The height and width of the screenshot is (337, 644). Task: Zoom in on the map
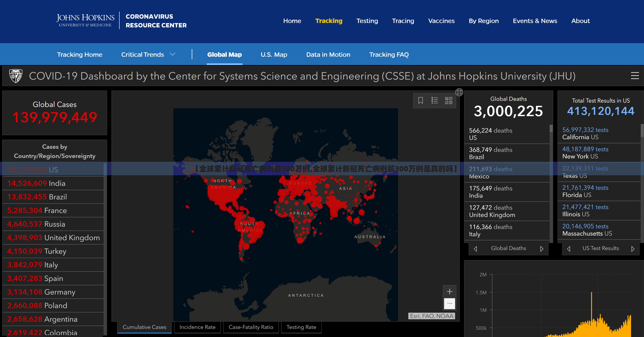click(x=450, y=292)
